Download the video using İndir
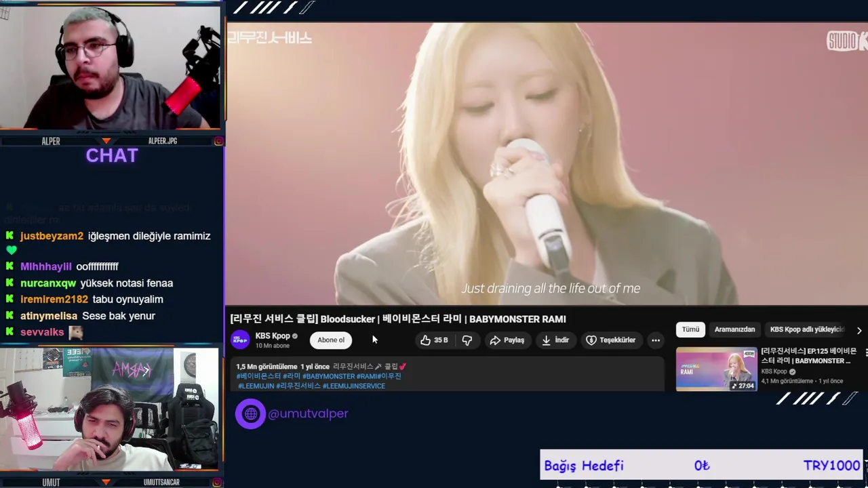The width and height of the screenshot is (868, 488). coord(555,340)
